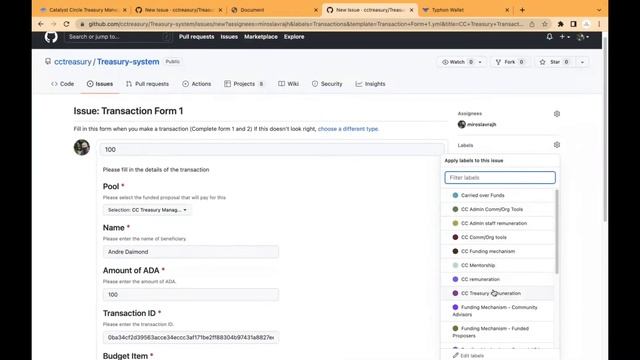
Task: Click the miroslavrajh assignee avatar
Action: click(462, 124)
